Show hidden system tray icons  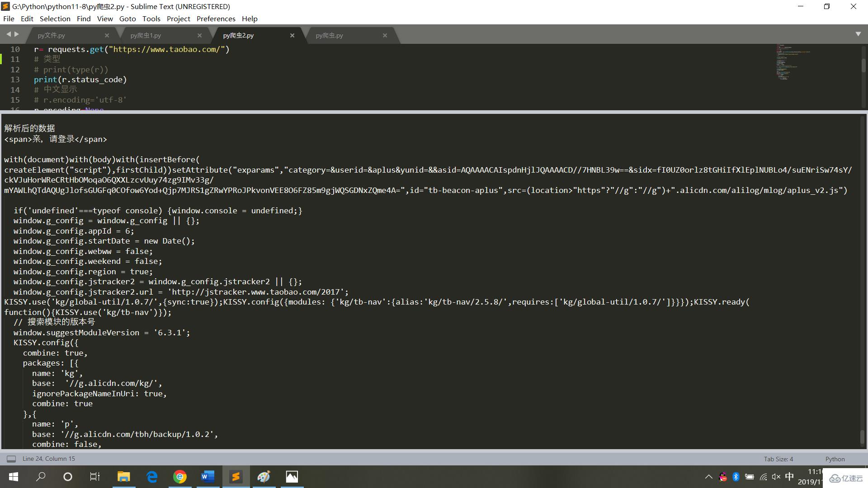coord(708,477)
